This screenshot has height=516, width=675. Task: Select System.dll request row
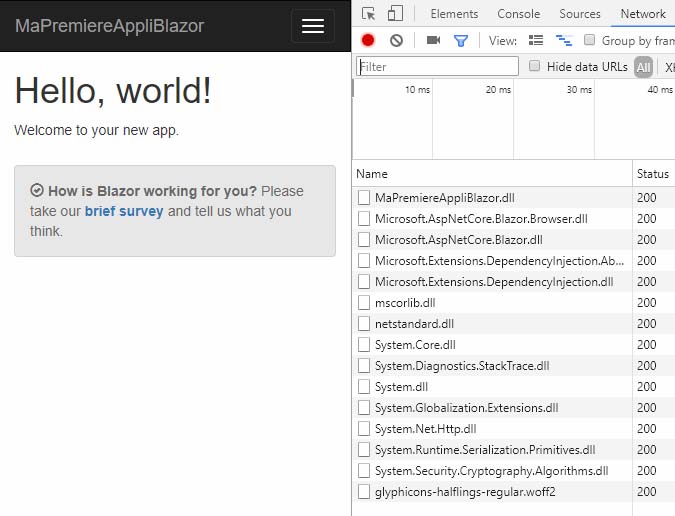514,386
